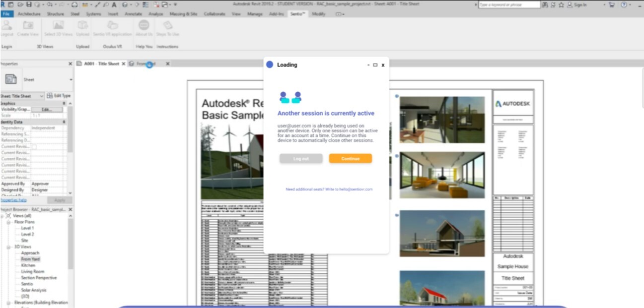Switch to the Structure ribbon tab
The height and width of the screenshot is (308, 644).
click(x=55, y=14)
